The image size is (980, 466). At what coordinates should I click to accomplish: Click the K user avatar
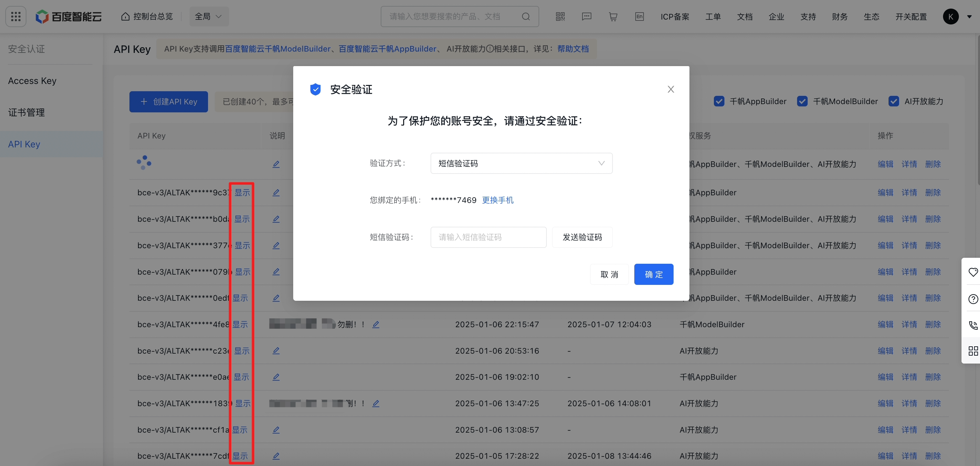(x=951, y=17)
